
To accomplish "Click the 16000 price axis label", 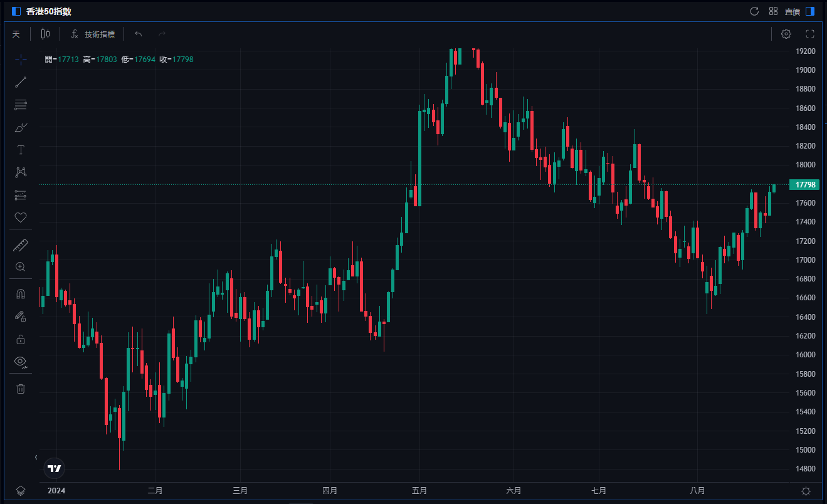I will (x=805, y=355).
